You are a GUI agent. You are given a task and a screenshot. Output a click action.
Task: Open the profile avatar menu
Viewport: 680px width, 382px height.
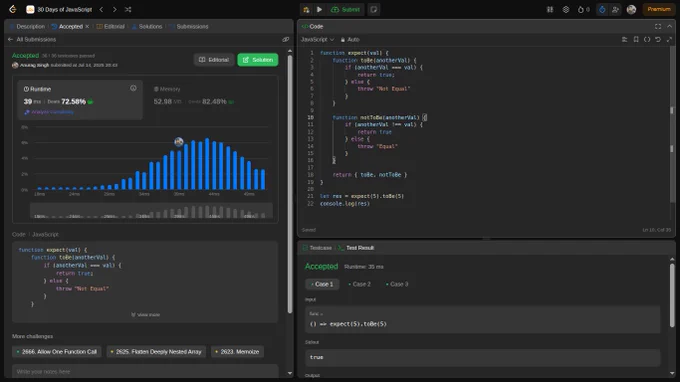[x=631, y=10]
